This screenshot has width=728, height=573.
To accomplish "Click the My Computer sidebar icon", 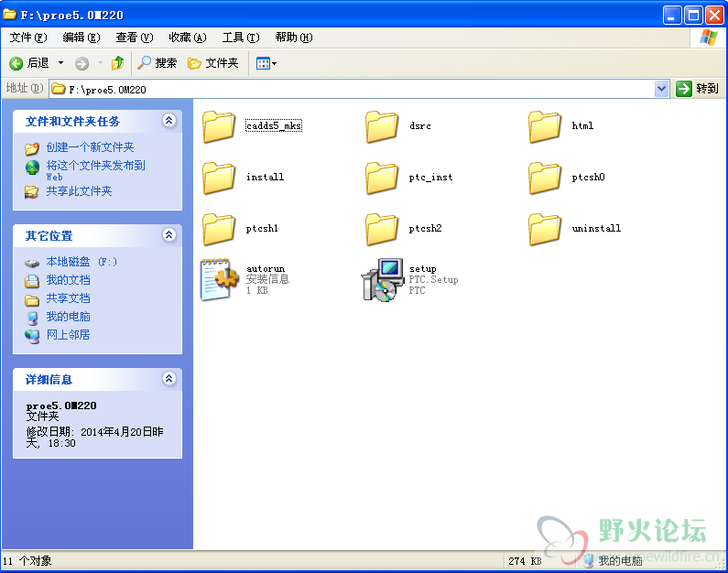I will (32, 318).
